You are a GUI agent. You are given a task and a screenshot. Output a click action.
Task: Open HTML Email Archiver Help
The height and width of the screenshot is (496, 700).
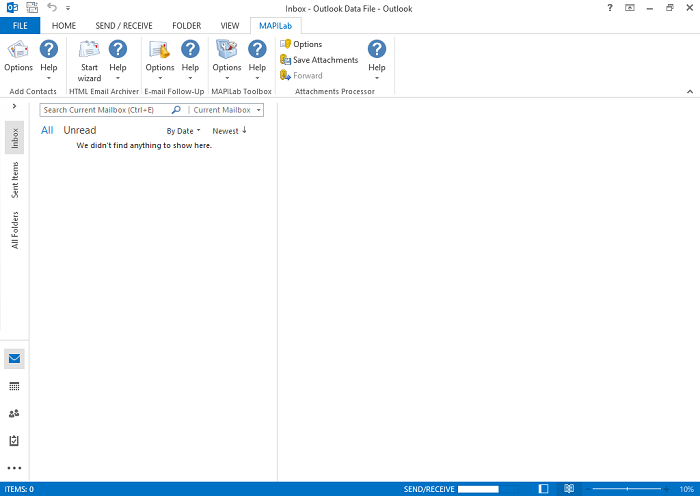click(x=118, y=60)
